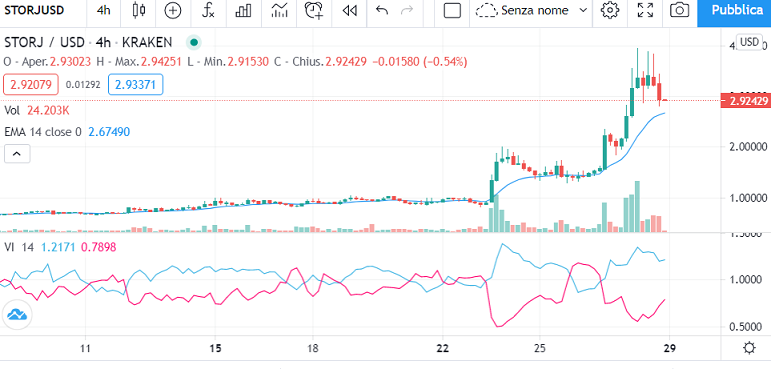The width and height of the screenshot is (771, 369).
Task: Collapse the indicator legend with the chevron
Action: (17, 154)
